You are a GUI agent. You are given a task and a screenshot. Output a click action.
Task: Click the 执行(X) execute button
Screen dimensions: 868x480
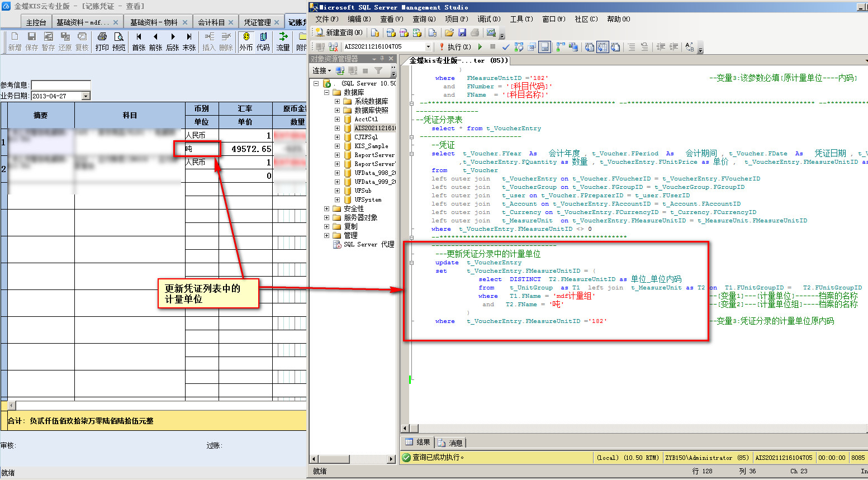pos(455,47)
